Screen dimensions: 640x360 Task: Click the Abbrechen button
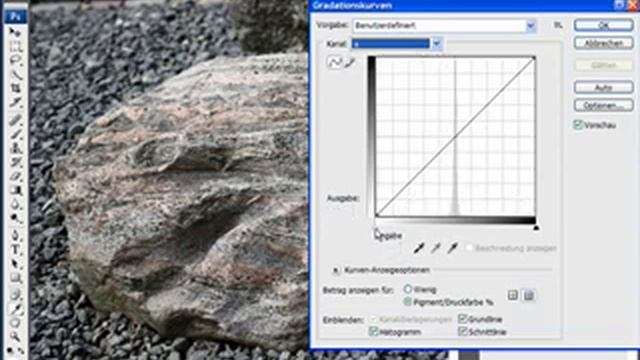click(603, 43)
